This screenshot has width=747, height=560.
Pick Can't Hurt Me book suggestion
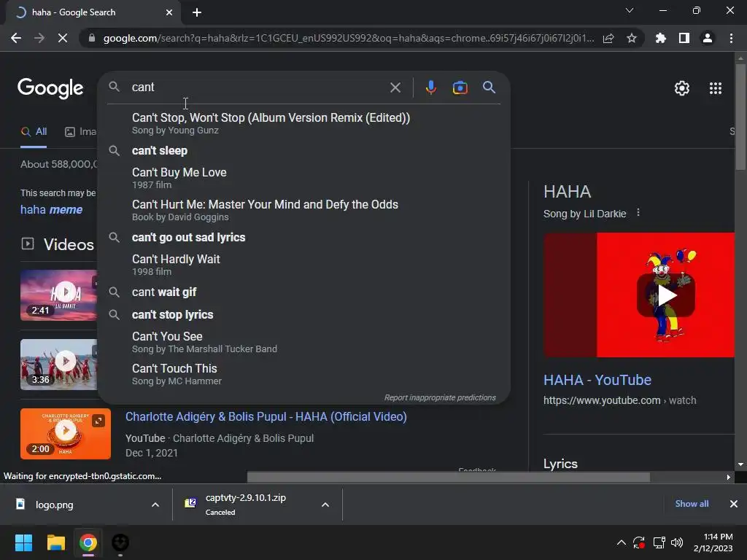click(x=304, y=210)
